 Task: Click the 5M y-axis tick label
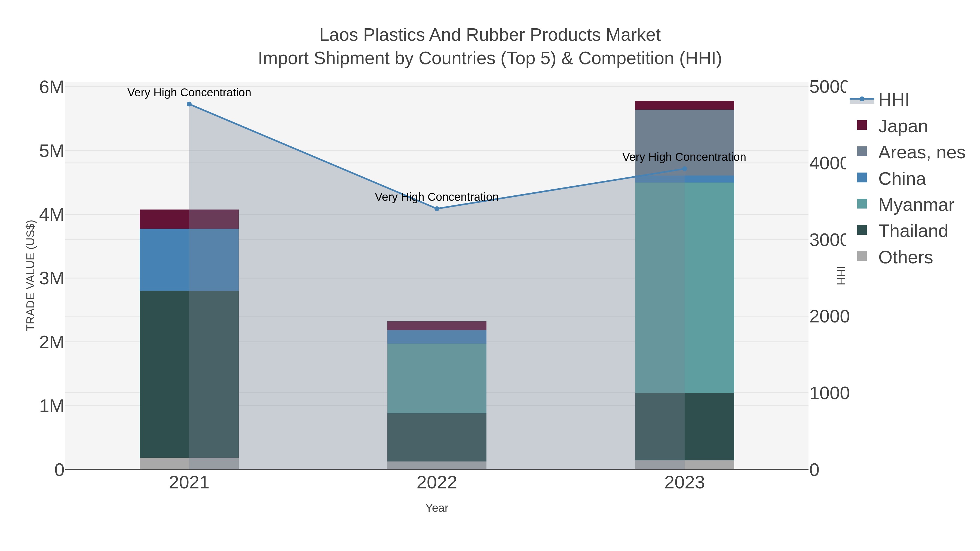point(52,151)
